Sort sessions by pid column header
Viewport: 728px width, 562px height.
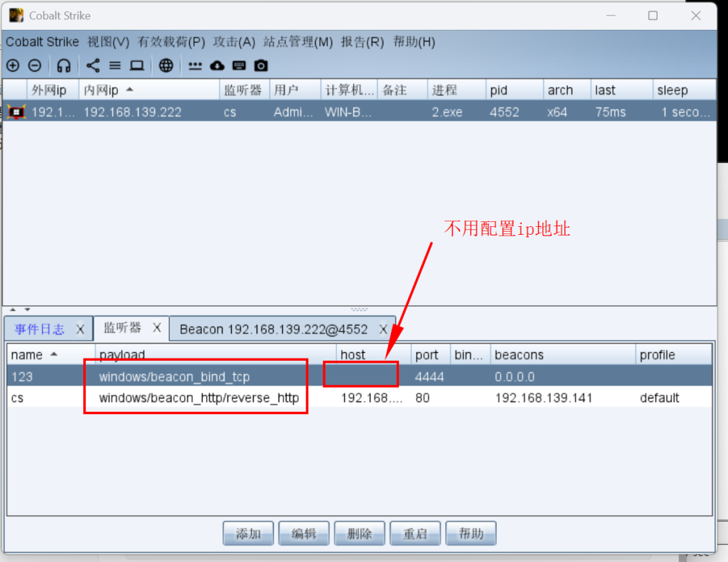click(515, 90)
